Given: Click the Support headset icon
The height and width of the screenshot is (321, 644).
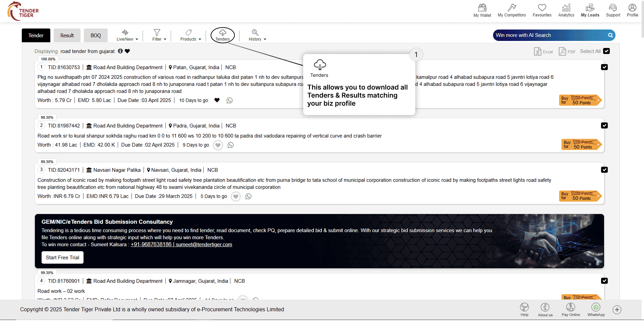Looking at the screenshot, I should [x=613, y=8].
